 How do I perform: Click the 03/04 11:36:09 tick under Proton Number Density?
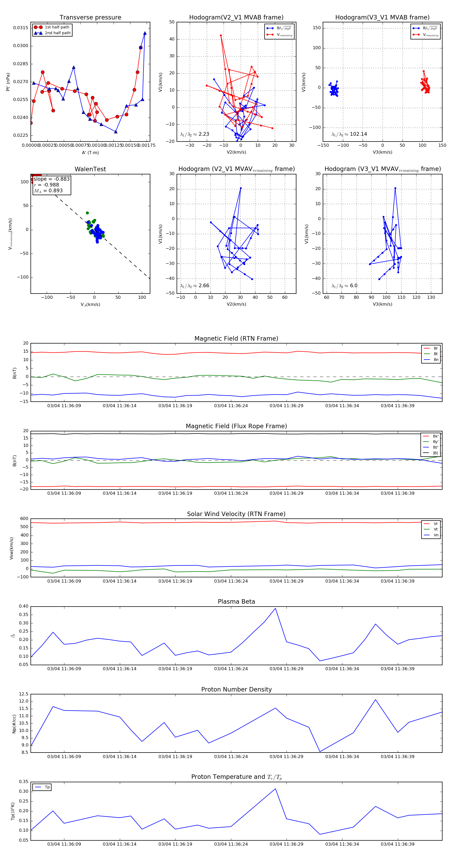click(64, 756)
